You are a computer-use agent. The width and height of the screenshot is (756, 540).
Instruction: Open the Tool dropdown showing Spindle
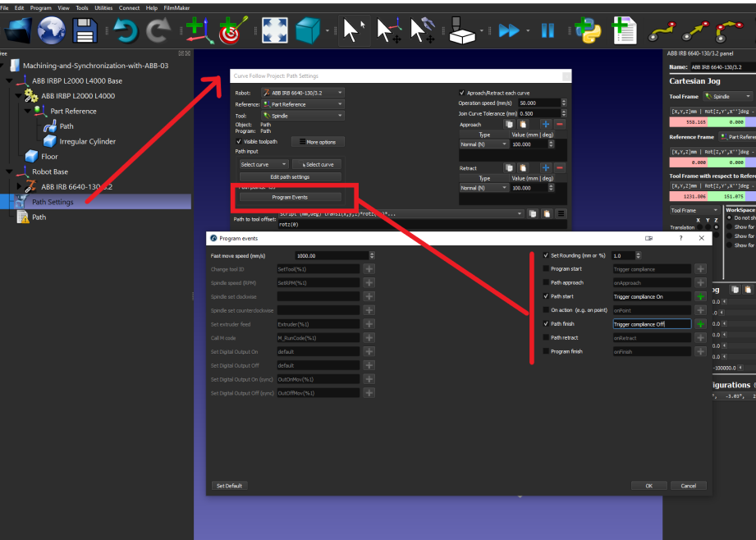tap(302, 116)
